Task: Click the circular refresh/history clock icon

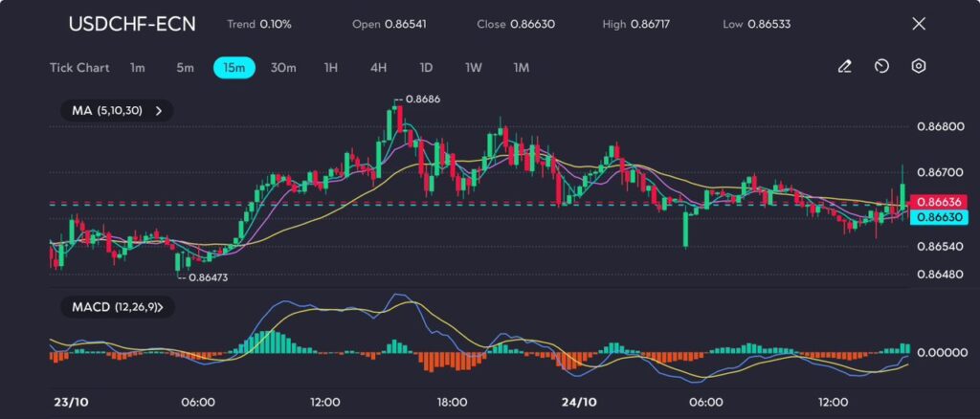Action: click(881, 67)
